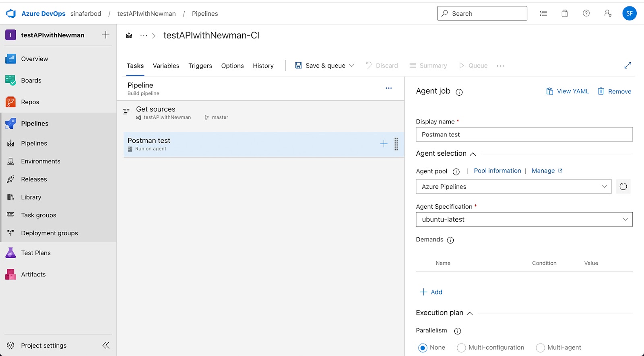This screenshot has height=356, width=644.
Task: Open the Agent pool dropdown showing Azure Pipelines
Action: (x=514, y=187)
